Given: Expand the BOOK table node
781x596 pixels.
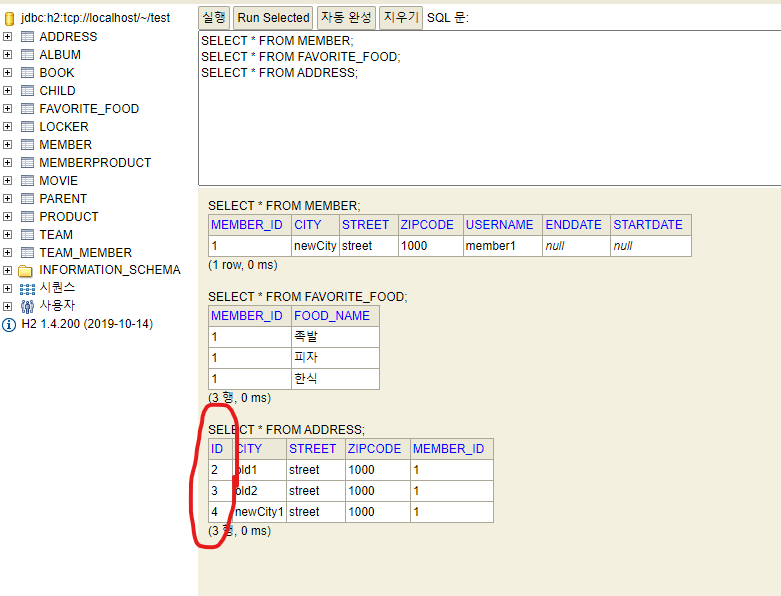Looking at the screenshot, I should (7, 73).
